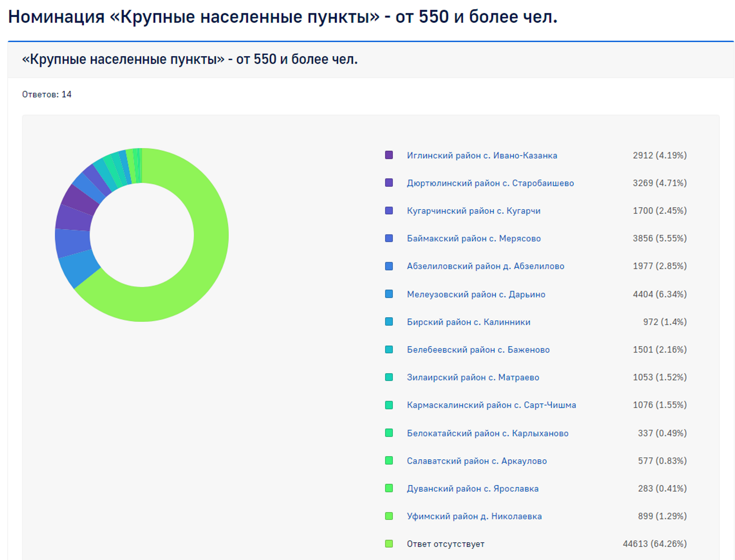Click the swatch beside Зилаирский район с. Матраево
The width and height of the screenshot is (735, 560).
click(x=389, y=377)
